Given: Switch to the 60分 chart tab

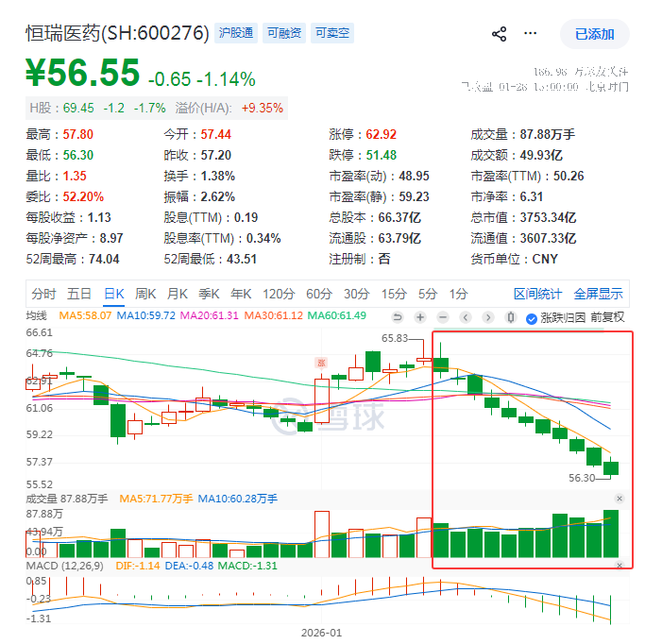Looking at the screenshot, I should click(319, 294).
